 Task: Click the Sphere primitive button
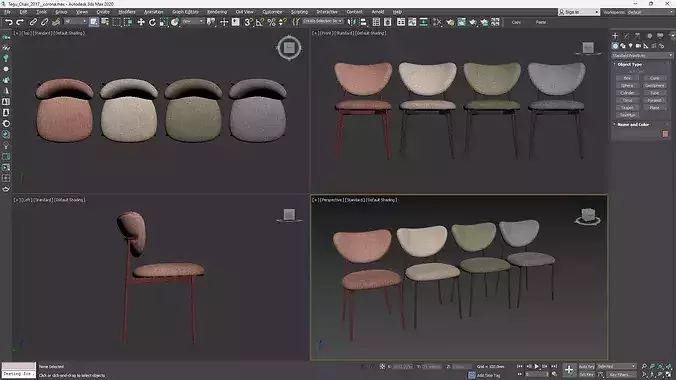(627, 85)
